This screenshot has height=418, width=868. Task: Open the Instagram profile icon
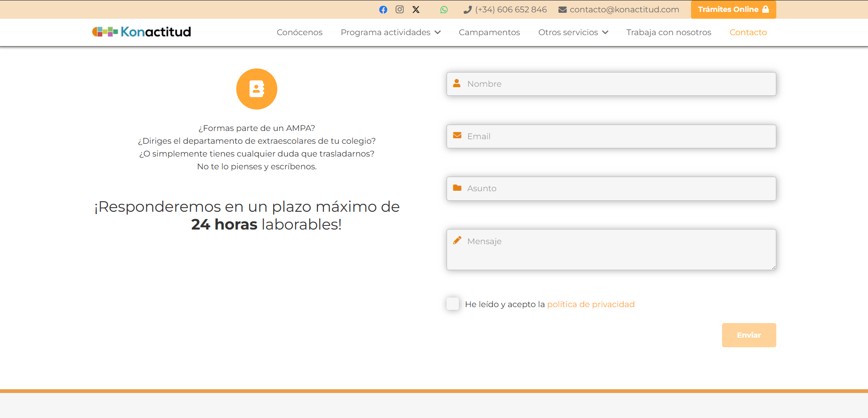tap(400, 10)
